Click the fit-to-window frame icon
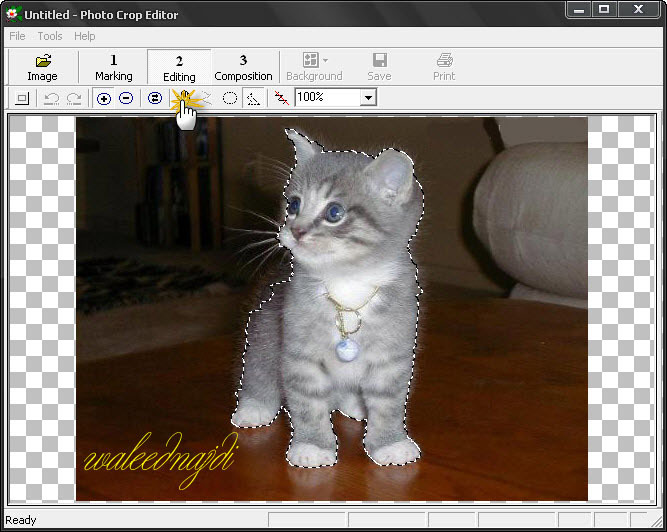Viewport: 667px width, 532px height. 22,98
